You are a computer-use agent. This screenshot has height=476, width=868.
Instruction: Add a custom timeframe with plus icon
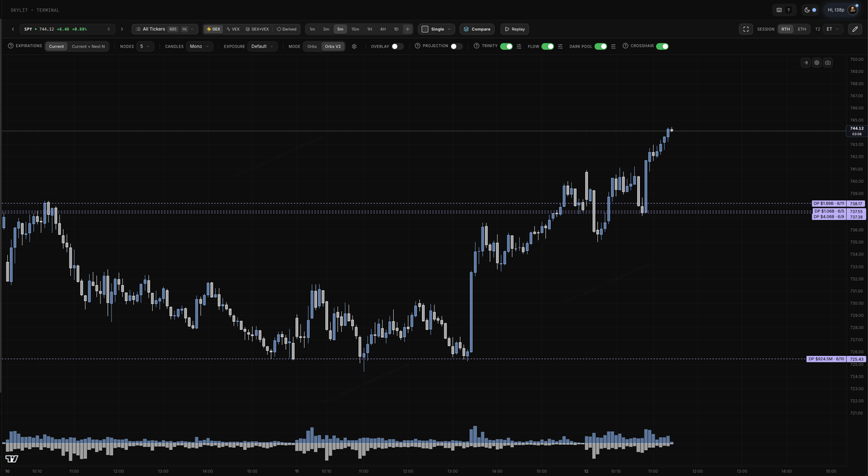click(408, 30)
